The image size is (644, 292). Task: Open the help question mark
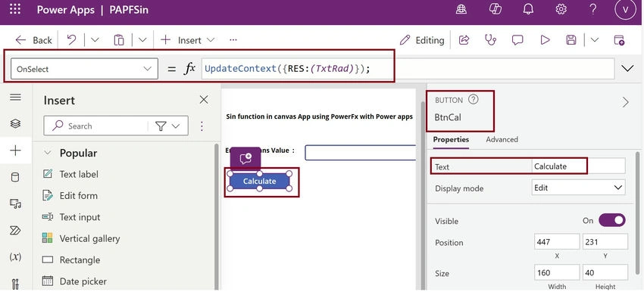coord(592,9)
